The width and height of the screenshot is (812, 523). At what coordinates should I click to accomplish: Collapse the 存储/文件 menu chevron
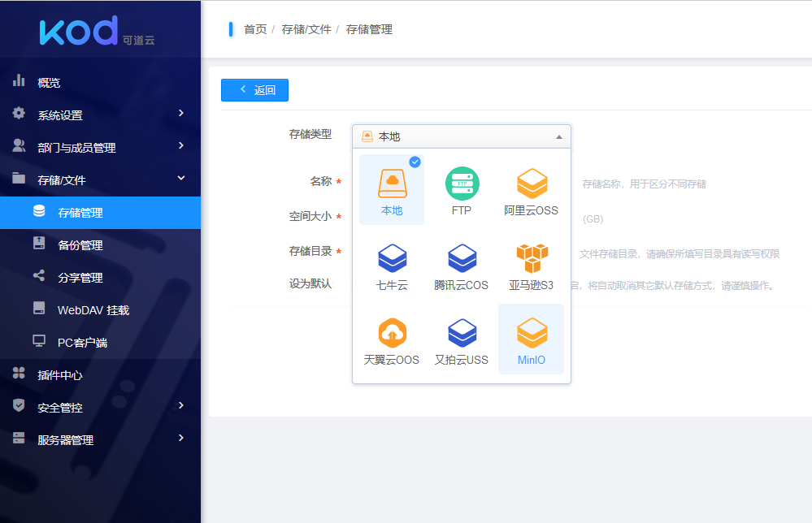(x=181, y=179)
